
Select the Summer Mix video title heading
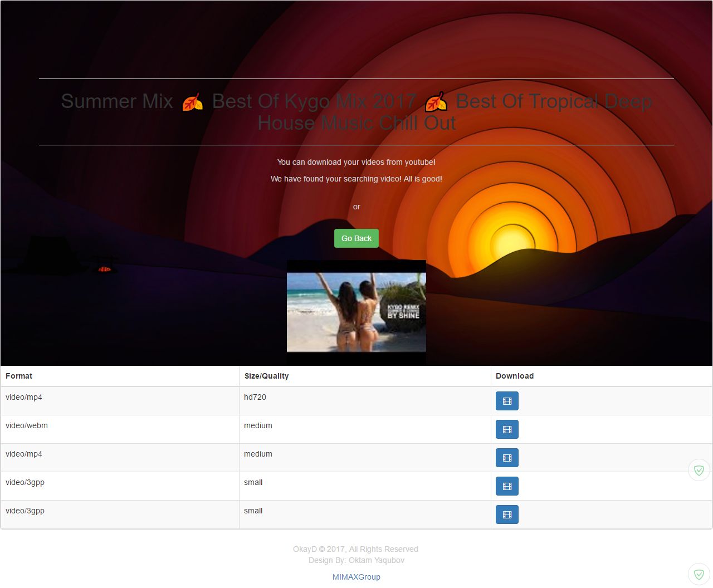click(356, 112)
